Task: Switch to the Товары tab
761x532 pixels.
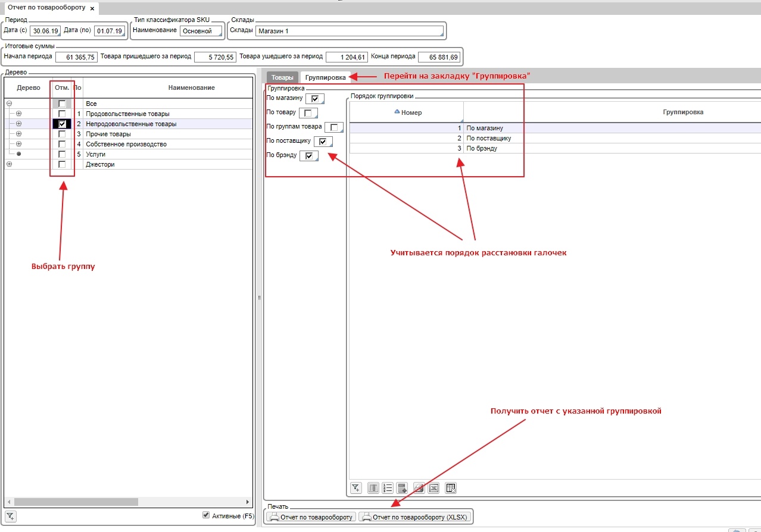Action: [282, 77]
